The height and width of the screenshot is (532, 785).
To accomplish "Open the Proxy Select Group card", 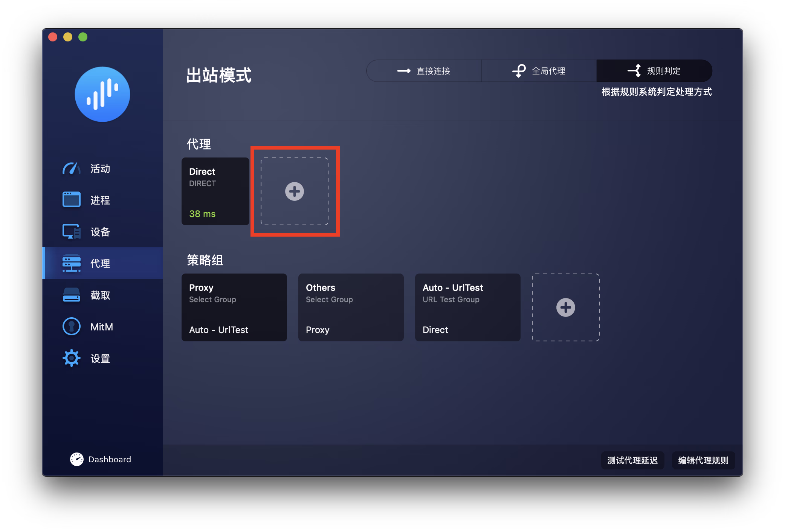I will 234,307.
